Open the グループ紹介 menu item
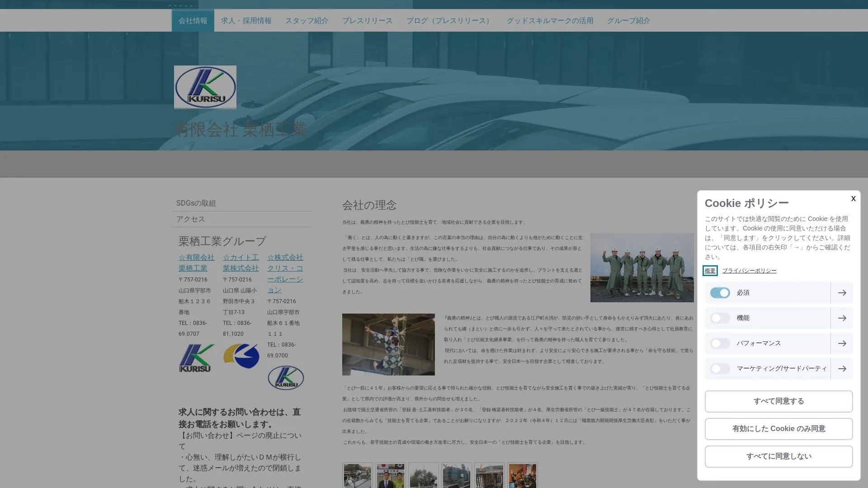The width and height of the screenshot is (868, 488). pyautogui.click(x=628, y=20)
